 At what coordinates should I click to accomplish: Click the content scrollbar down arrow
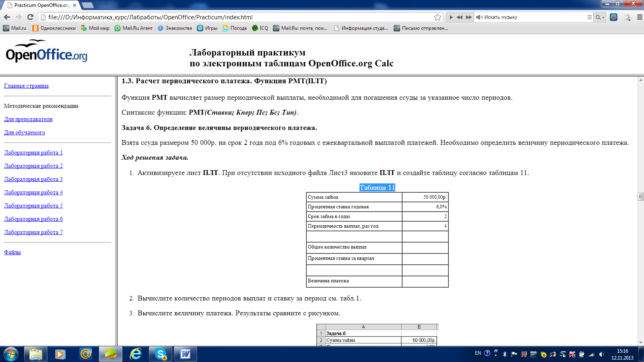click(640, 343)
